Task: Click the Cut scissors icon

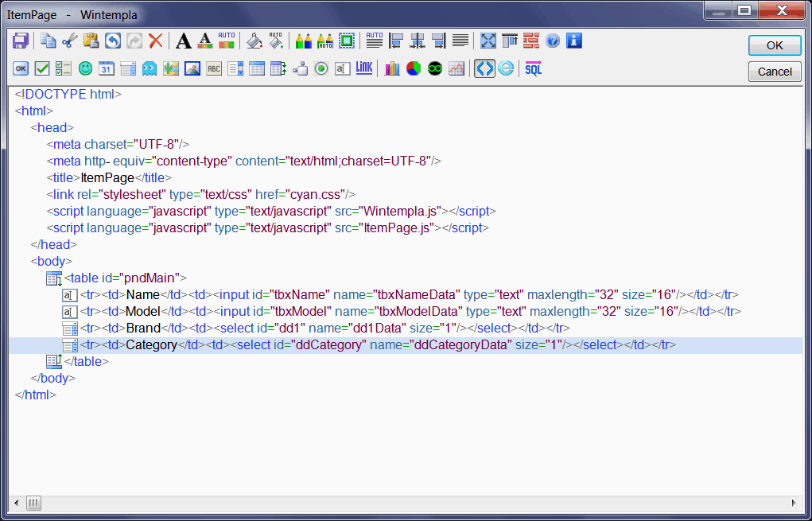Action: tap(70, 41)
